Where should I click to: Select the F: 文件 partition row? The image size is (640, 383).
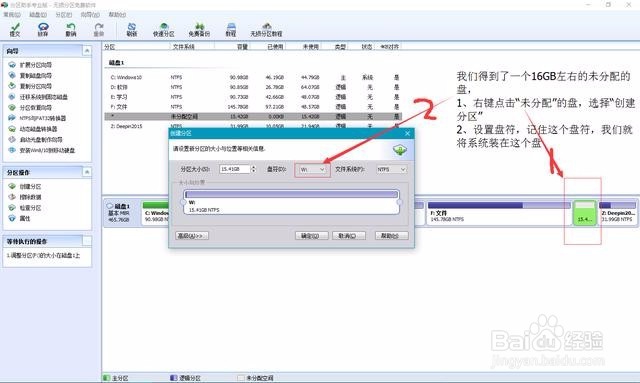253,107
